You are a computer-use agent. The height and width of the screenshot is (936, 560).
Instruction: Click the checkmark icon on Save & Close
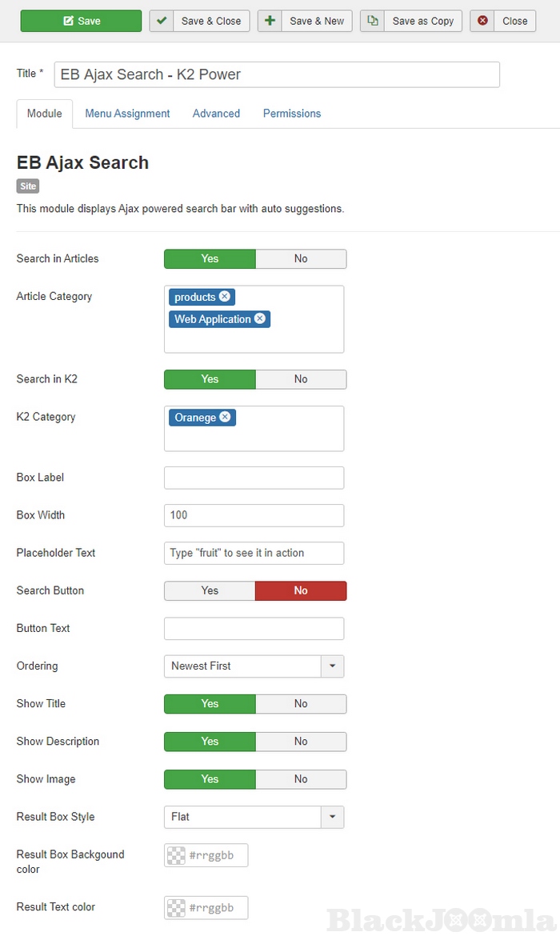point(162,21)
